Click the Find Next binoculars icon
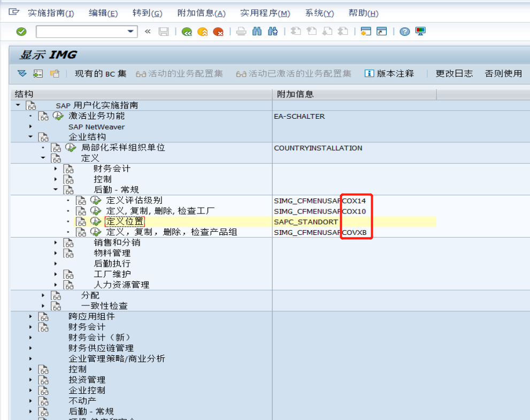The height and width of the screenshot is (420, 530). [x=273, y=32]
